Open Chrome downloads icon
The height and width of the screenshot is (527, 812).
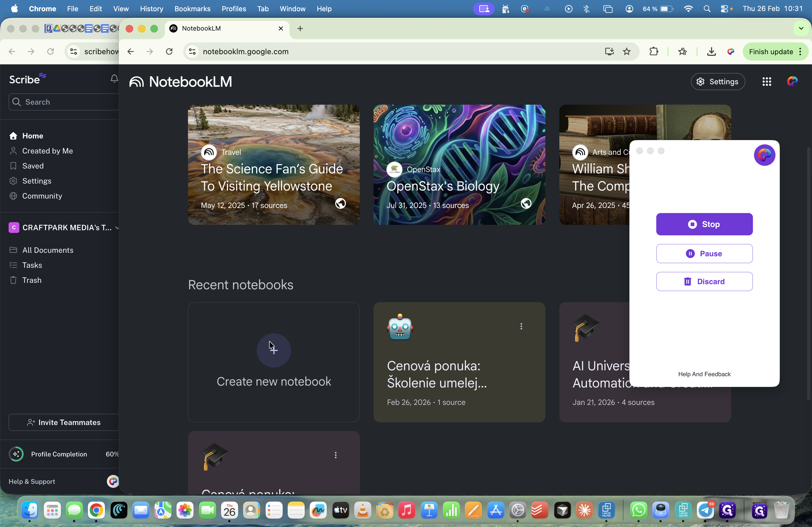point(711,52)
